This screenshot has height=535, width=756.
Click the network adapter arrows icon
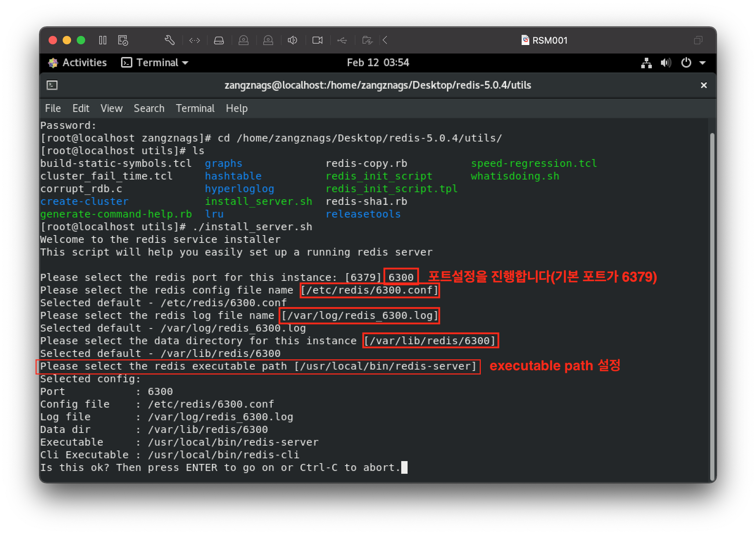pos(194,40)
